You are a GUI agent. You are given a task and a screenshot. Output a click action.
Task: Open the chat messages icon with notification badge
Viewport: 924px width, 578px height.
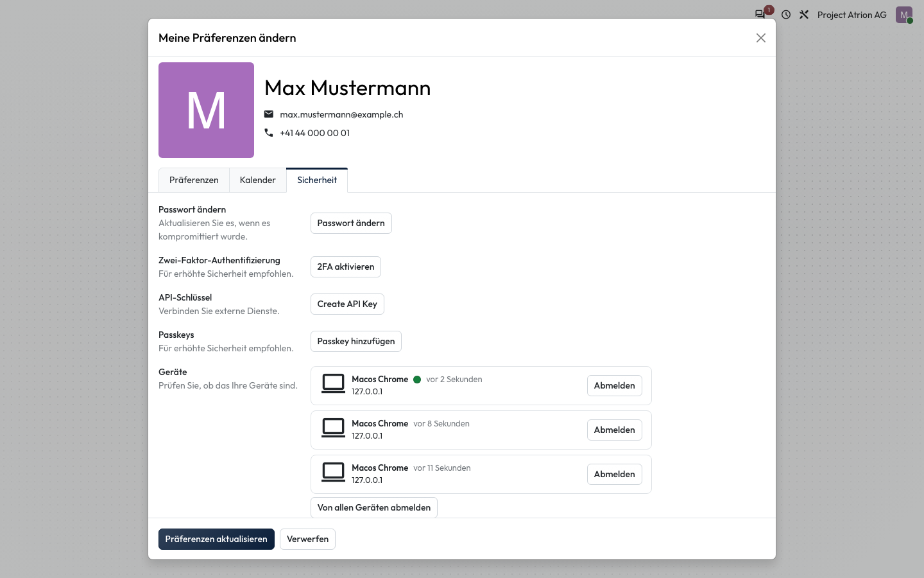pyautogui.click(x=760, y=14)
